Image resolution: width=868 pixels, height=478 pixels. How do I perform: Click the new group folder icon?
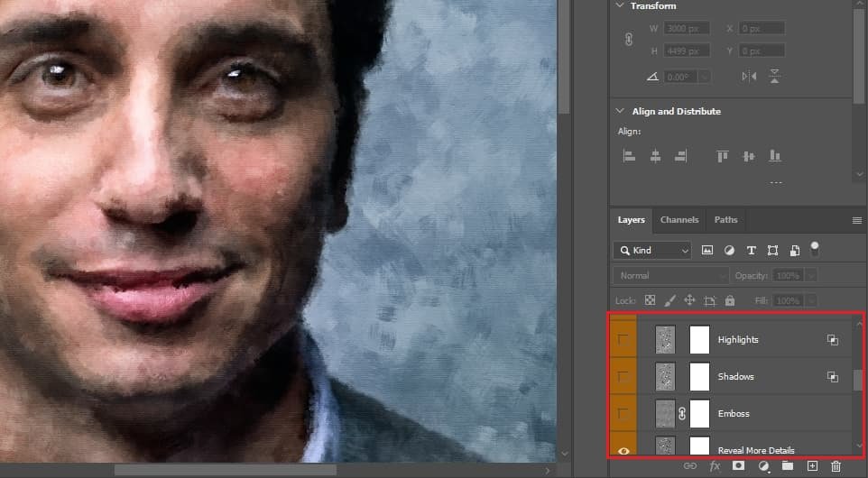(788, 466)
